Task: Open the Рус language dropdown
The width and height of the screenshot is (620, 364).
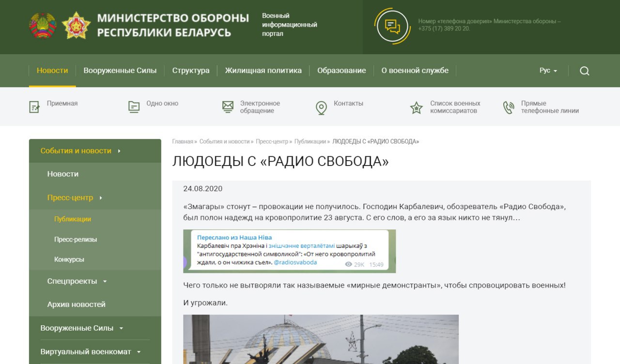Action: click(548, 71)
